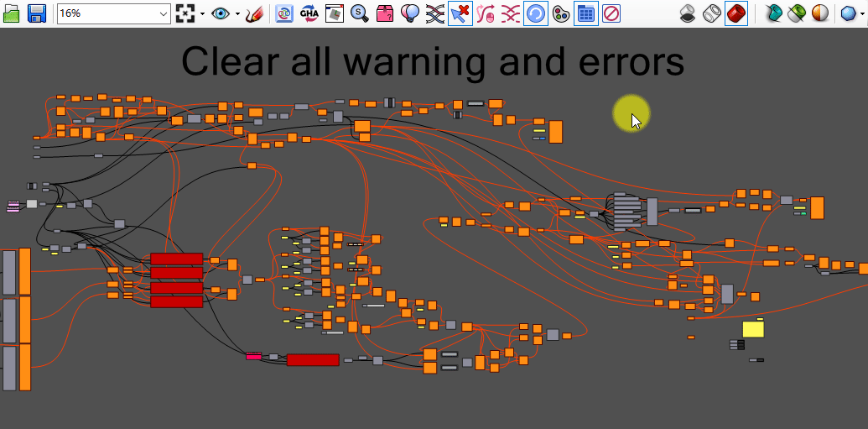The image size is (868, 429).
Task: Select the long red component beside the pink one
Action: 313,359
